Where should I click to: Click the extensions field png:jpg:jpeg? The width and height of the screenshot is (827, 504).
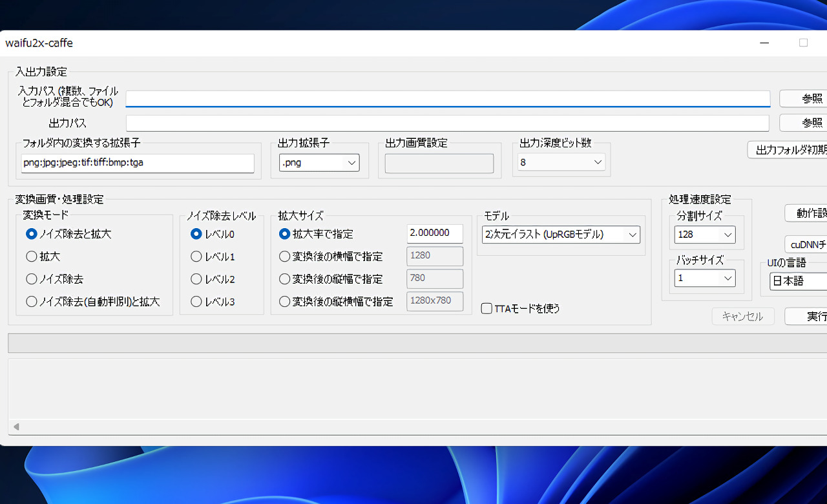[x=138, y=163]
